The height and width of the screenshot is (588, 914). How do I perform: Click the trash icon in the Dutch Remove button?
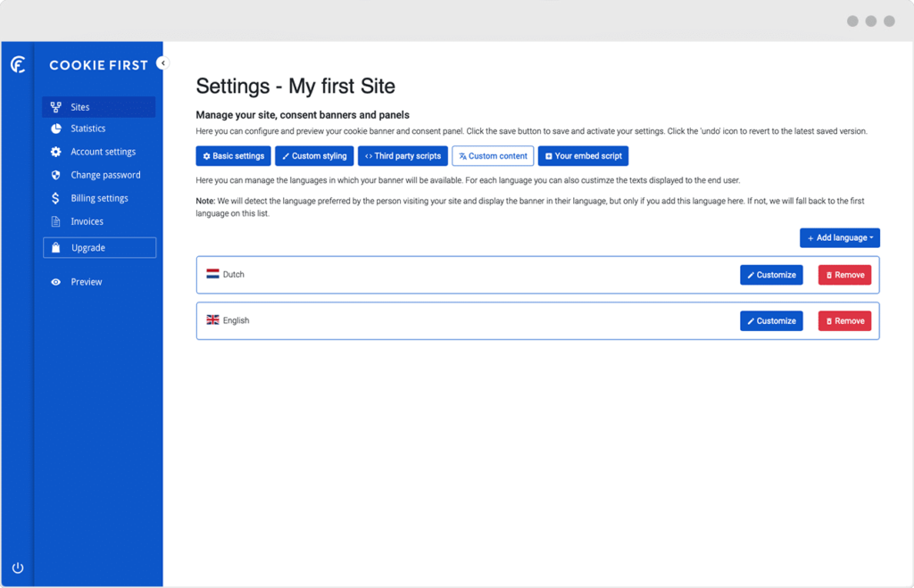coord(828,275)
